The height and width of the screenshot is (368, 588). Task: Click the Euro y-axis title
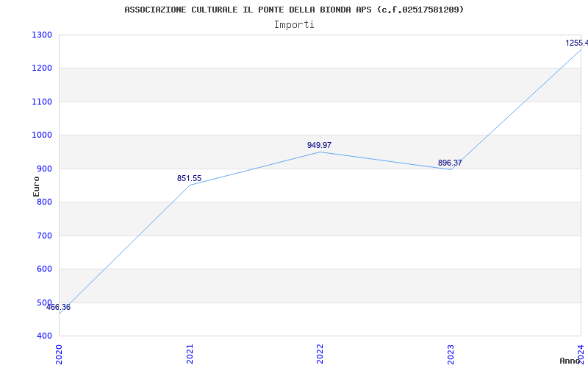coord(36,186)
